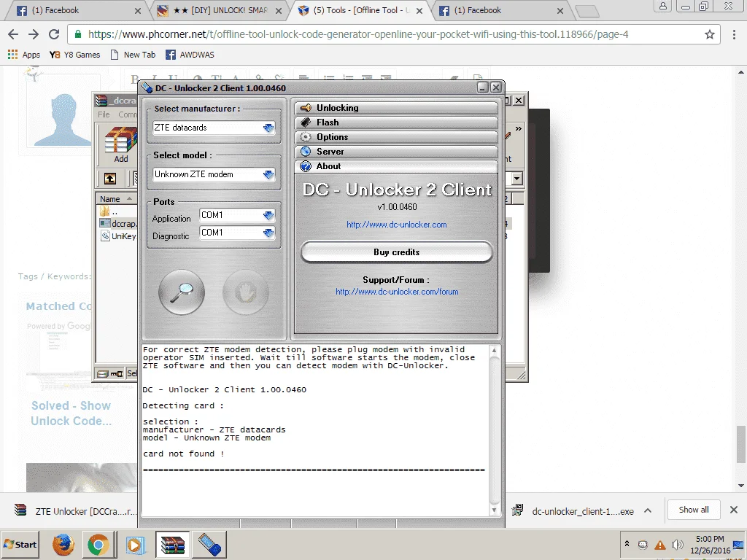Click the scroll up arrow in log output
The image size is (747, 560).
tap(495, 351)
